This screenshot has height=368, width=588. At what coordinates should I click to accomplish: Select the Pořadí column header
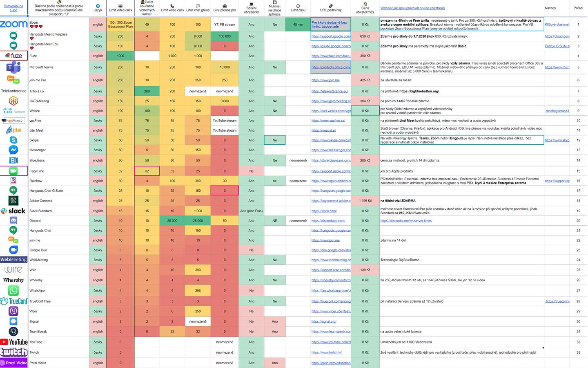pyautogui.click(x=578, y=8)
